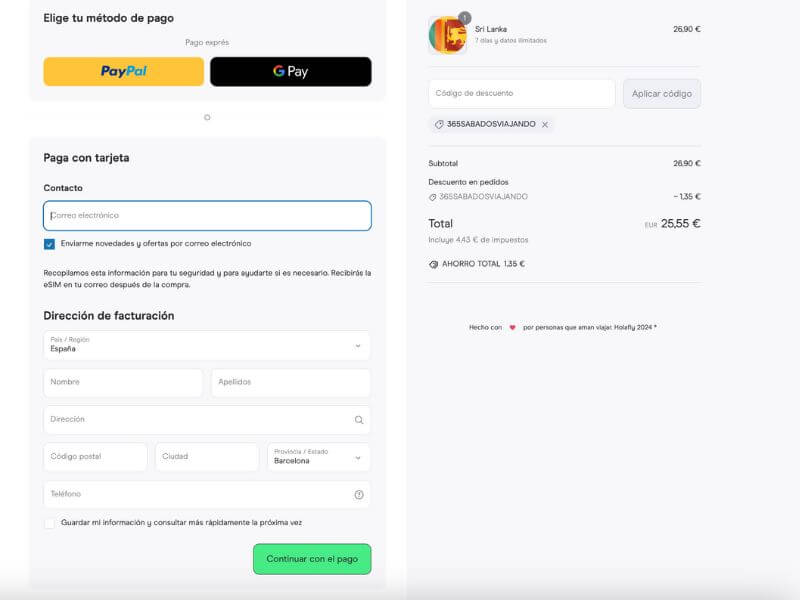Screen dimensions: 800x600
Task: Click the Aplicar código button
Action: 662,94
